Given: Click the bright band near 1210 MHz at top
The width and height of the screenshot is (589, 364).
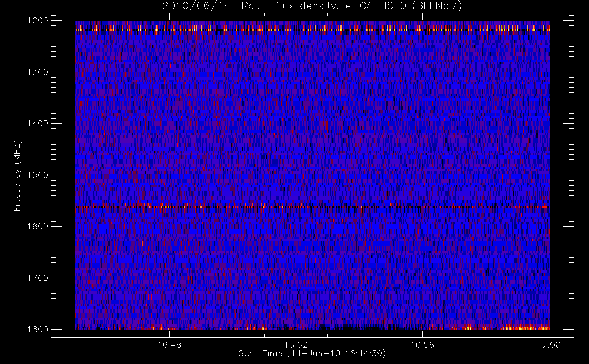Looking at the screenshot, I should coord(312,28).
